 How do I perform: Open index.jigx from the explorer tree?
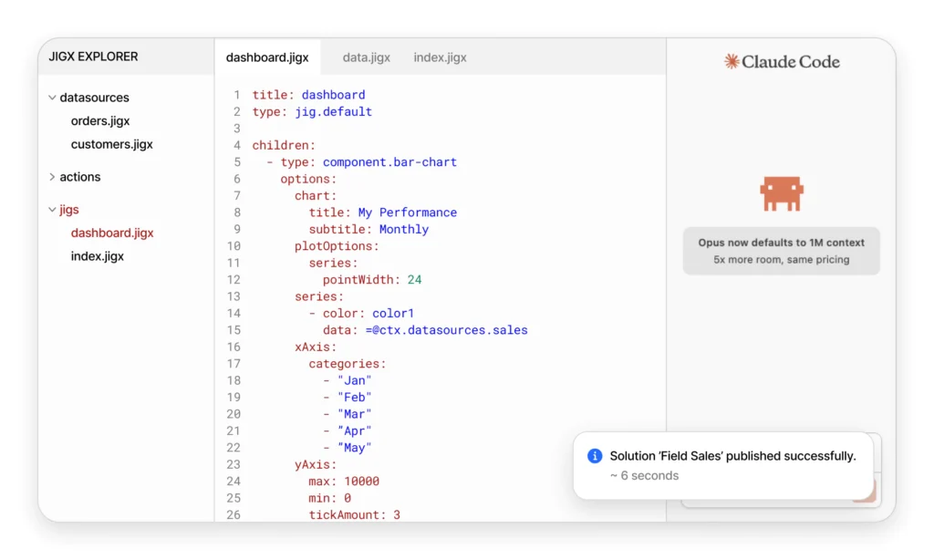[x=97, y=256]
